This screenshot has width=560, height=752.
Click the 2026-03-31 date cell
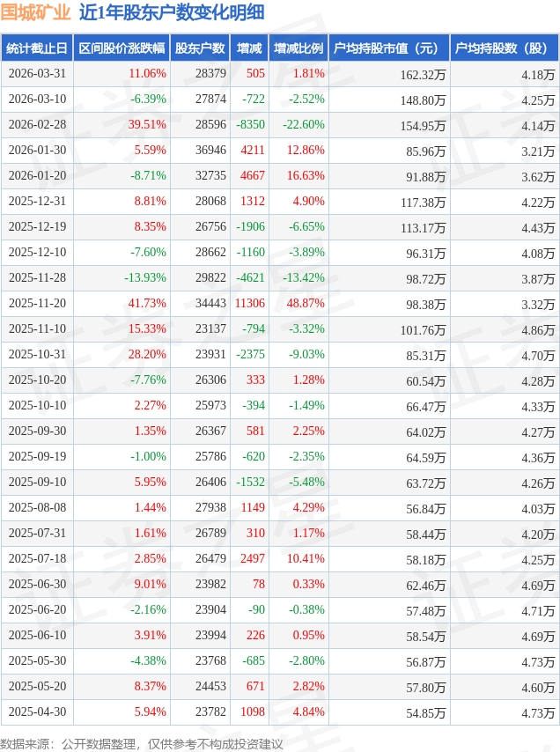pos(37,74)
